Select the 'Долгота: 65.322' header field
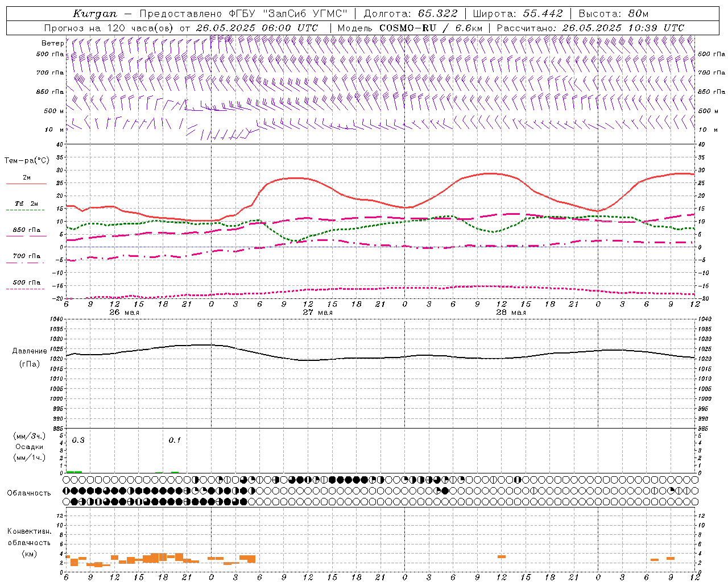Screen dimensions: 728x582 coord(411,14)
